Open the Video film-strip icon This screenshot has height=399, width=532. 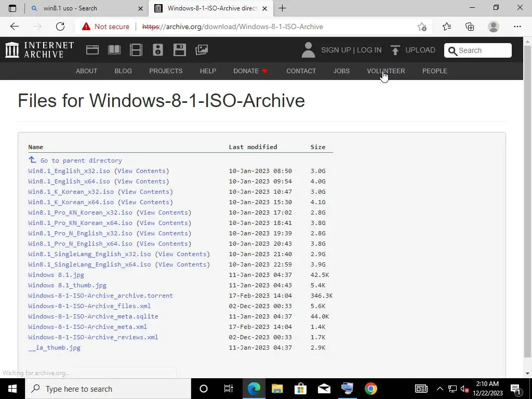[x=136, y=50]
